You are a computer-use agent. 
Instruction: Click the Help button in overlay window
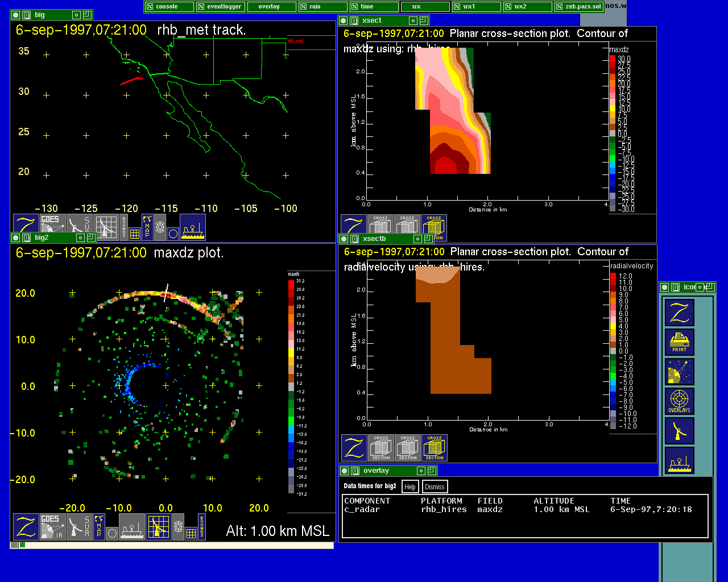click(x=409, y=487)
